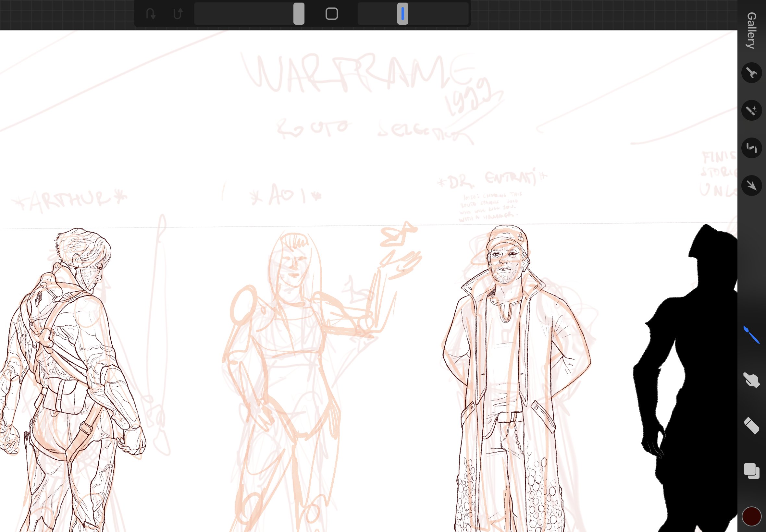Image resolution: width=766 pixels, height=532 pixels.
Task: Click the empty part of the opacity slider track
Action: coord(439,14)
